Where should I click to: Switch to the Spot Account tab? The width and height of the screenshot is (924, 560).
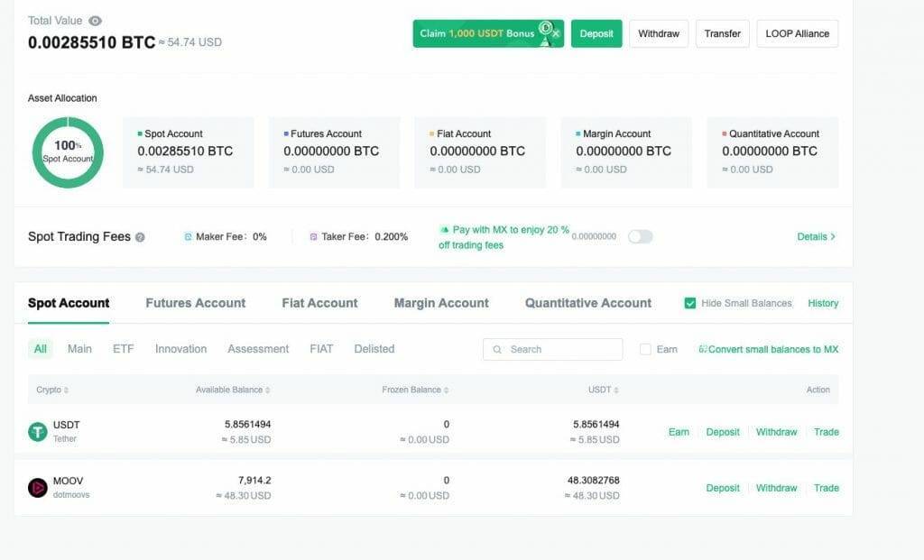69,303
